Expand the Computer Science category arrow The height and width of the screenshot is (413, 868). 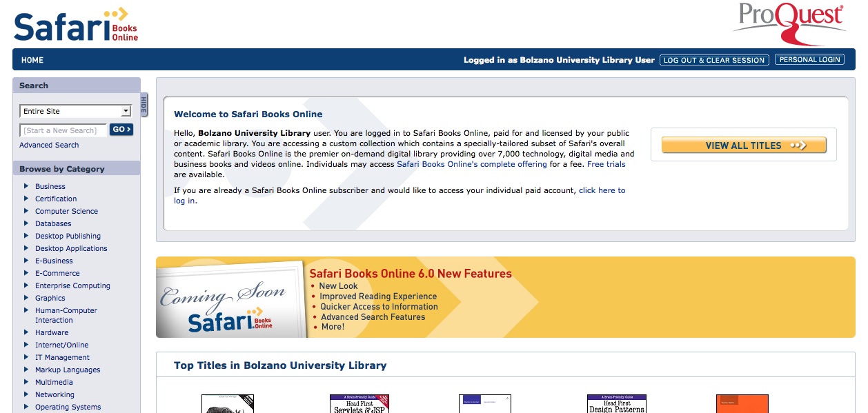[26, 211]
